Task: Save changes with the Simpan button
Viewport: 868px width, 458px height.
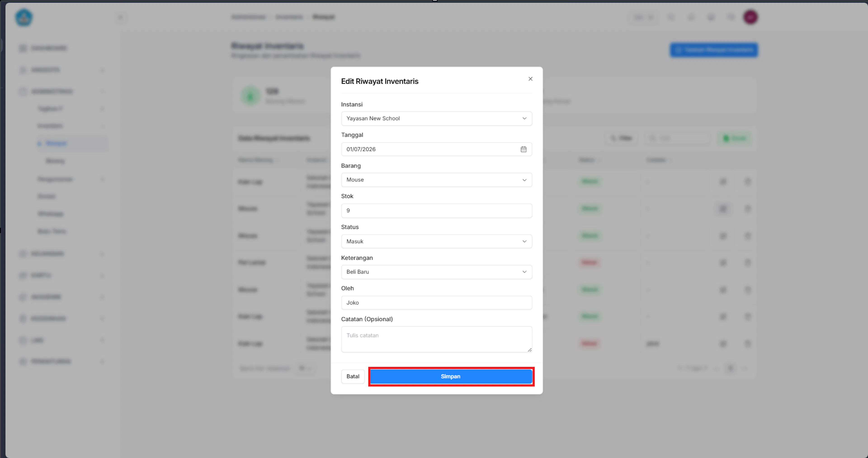Action: pyautogui.click(x=451, y=376)
